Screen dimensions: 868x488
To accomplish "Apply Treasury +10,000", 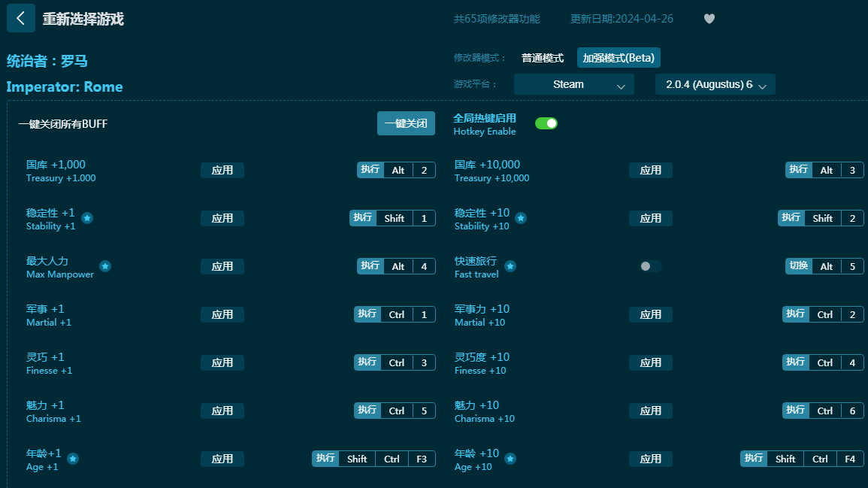I will click(651, 170).
